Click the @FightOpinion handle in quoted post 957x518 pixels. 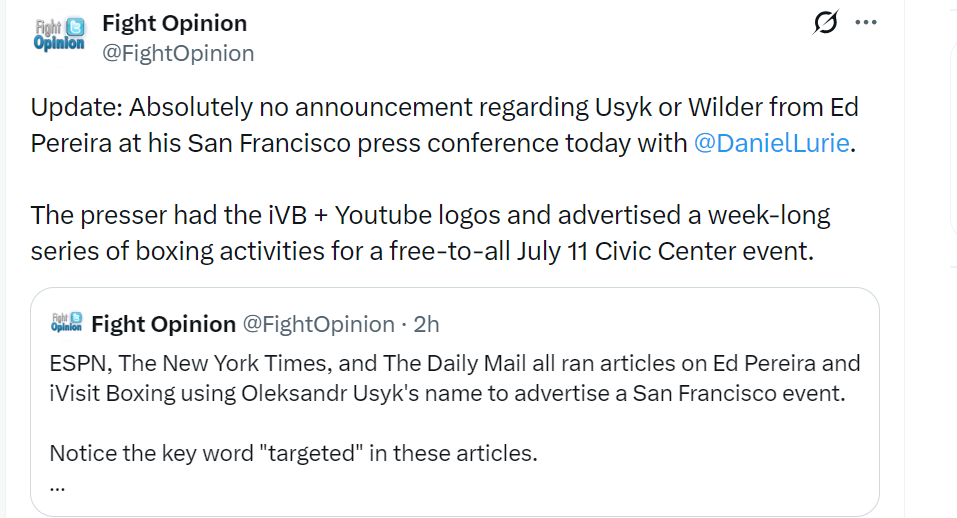click(319, 324)
